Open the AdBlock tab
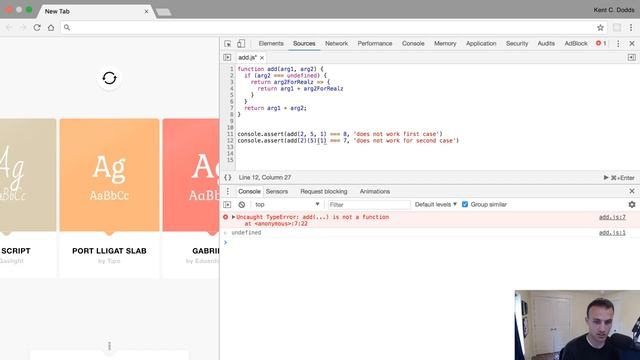The height and width of the screenshot is (360, 640). (x=576, y=44)
